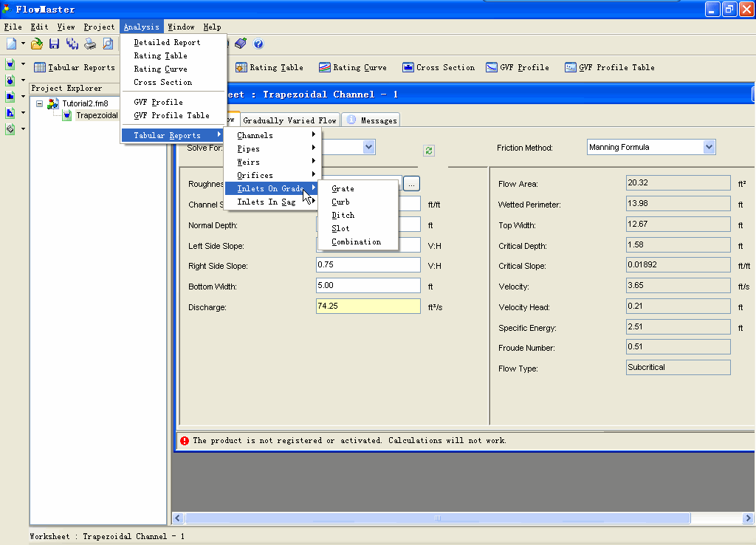Click the Right Side Slope input field

click(368, 265)
